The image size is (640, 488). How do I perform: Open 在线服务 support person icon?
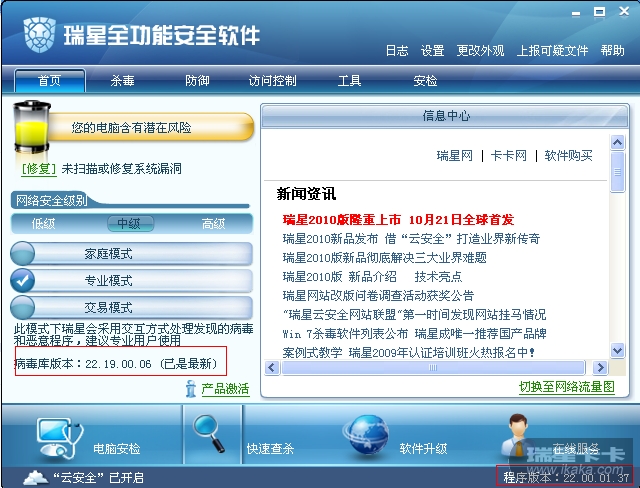point(518,437)
